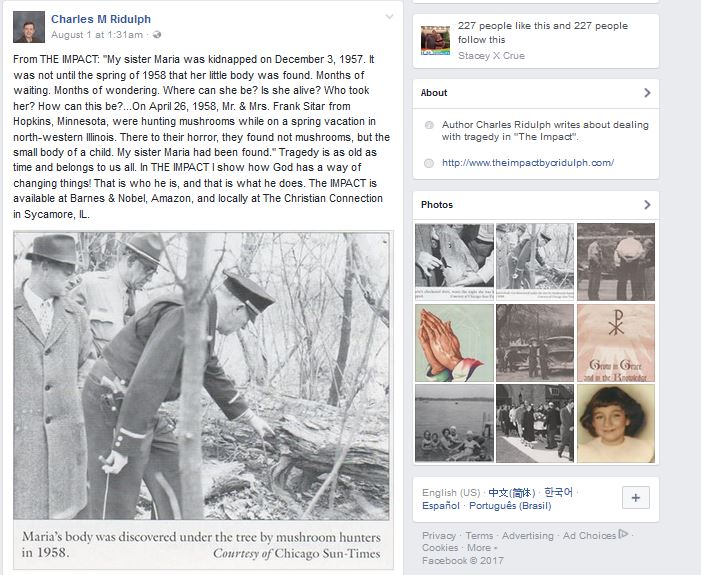The width and height of the screenshot is (701, 575).
Task: Click the page likes thumbnail image
Action: 435,40
